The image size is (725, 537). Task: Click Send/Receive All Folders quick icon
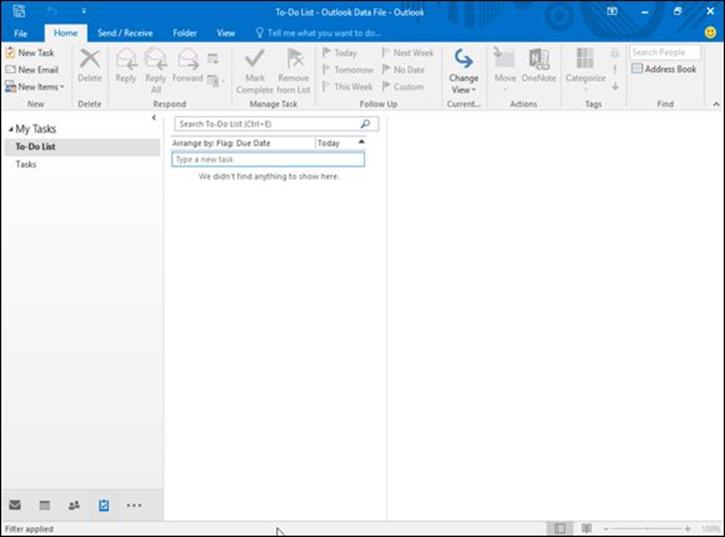coord(19,11)
